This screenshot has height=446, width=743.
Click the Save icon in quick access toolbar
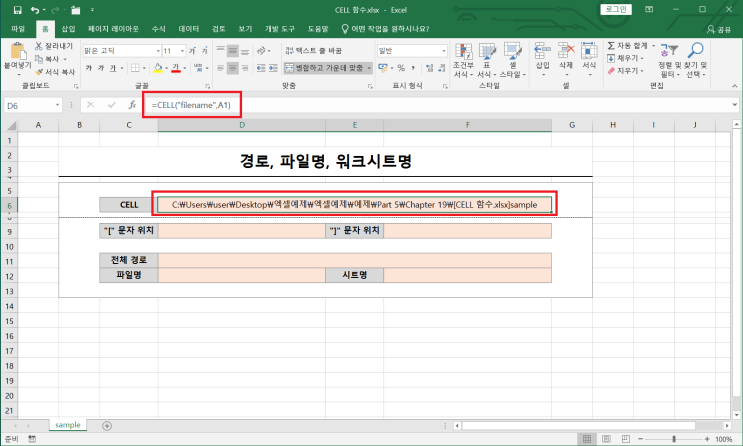(18, 9)
